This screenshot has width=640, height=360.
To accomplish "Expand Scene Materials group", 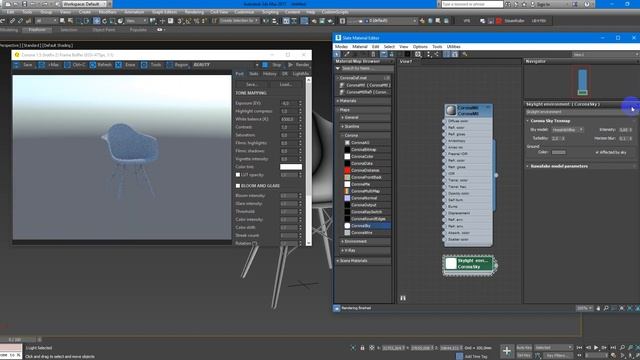I will point(363,260).
